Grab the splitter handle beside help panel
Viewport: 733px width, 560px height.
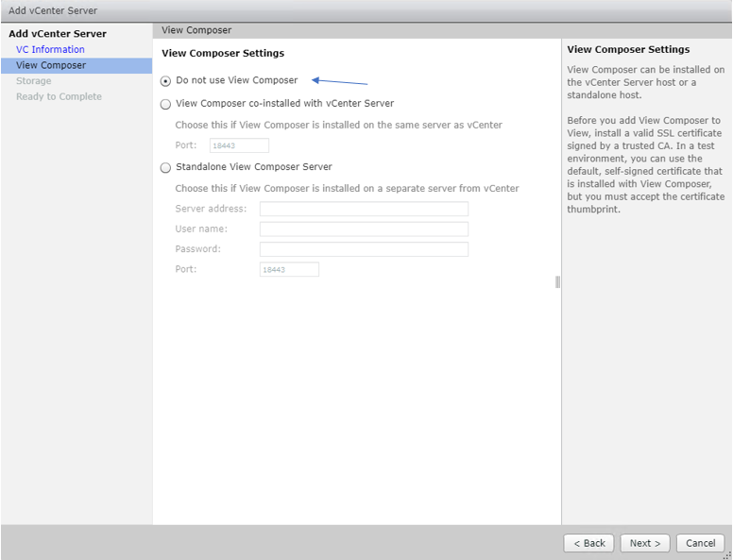pyautogui.click(x=557, y=281)
